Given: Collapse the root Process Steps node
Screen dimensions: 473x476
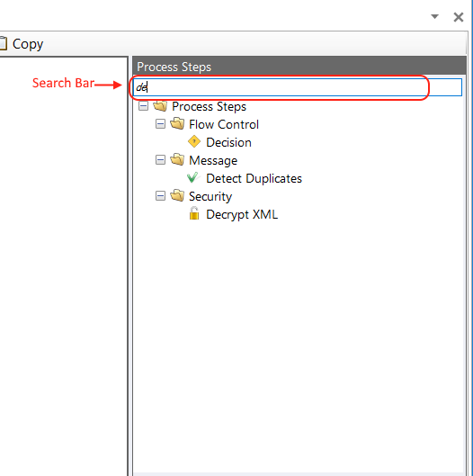Looking at the screenshot, I should 143,106.
